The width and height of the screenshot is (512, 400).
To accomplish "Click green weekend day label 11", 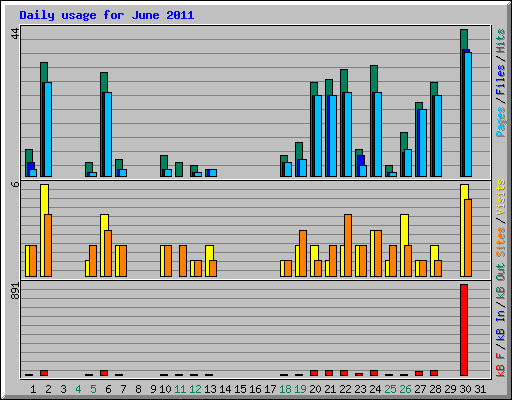I will (180, 389).
